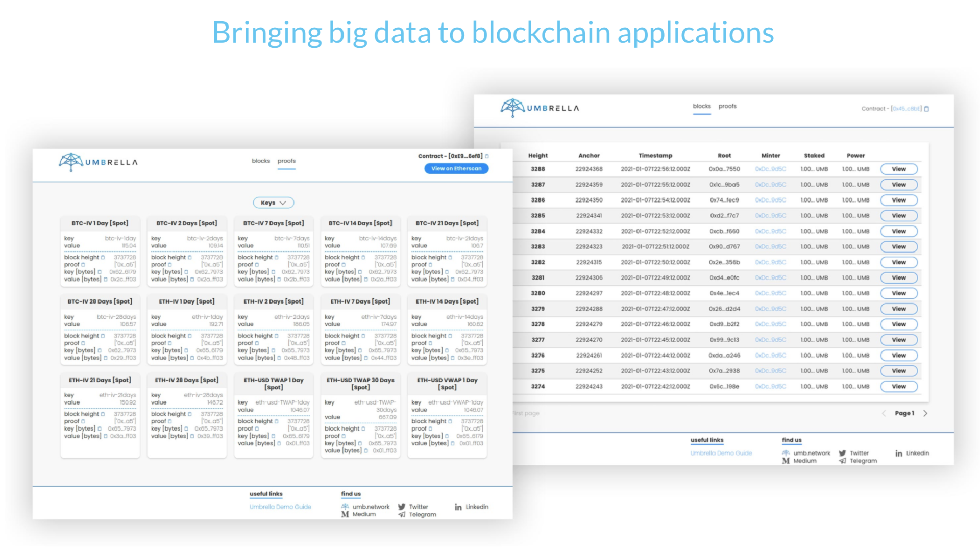The height and width of the screenshot is (555, 980).
Task: Click the contract address 0x45..c8bE text
Action: [x=906, y=109]
